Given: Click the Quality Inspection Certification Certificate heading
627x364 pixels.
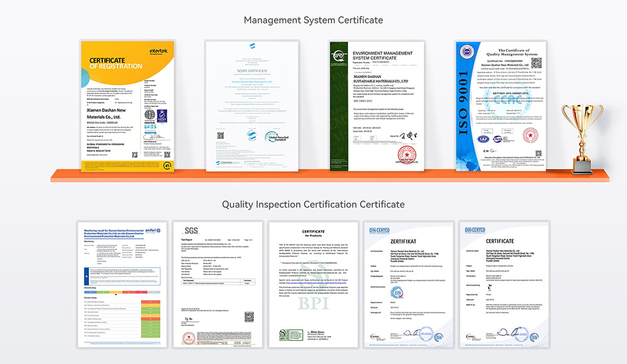Looking at the screenshot, I should 313,204.
